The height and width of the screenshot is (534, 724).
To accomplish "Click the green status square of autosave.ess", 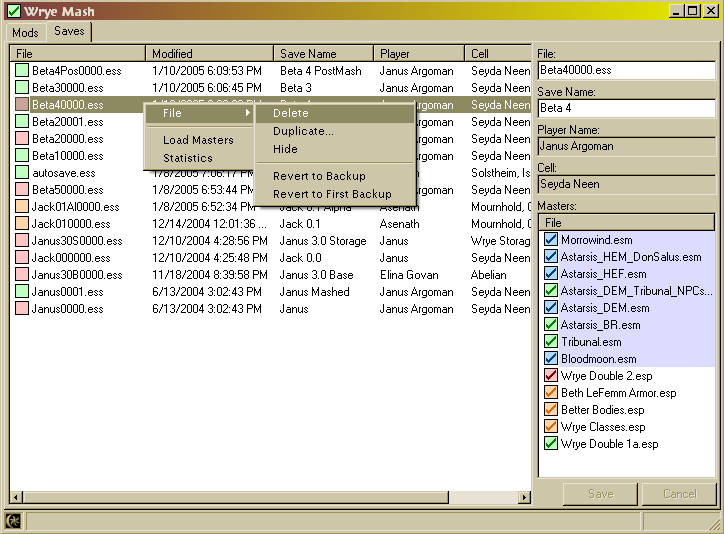I will [22, 173].
